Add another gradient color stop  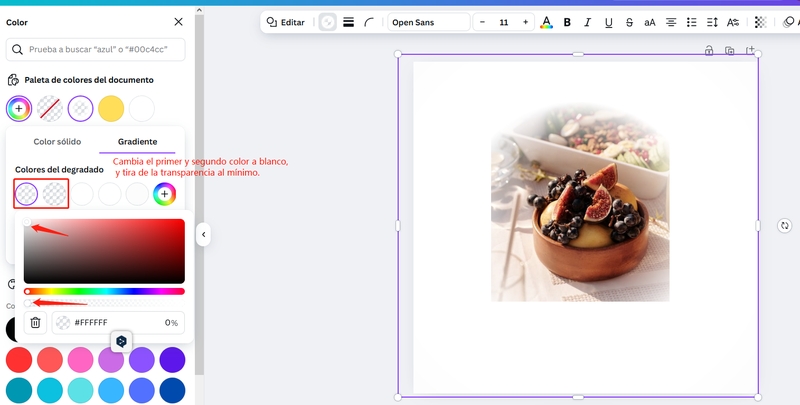(164, 194)
